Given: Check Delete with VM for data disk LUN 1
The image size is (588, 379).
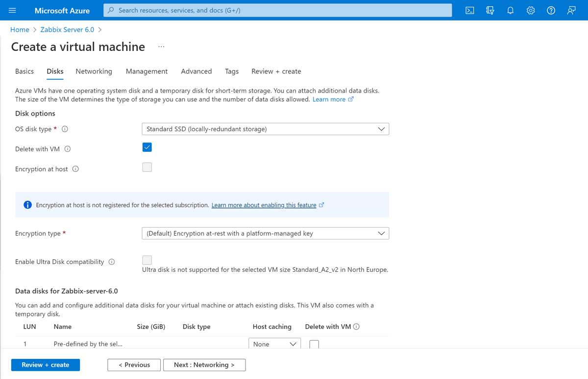Looking at the screenshot, I should pyautogui.click(x=314, y=344).
